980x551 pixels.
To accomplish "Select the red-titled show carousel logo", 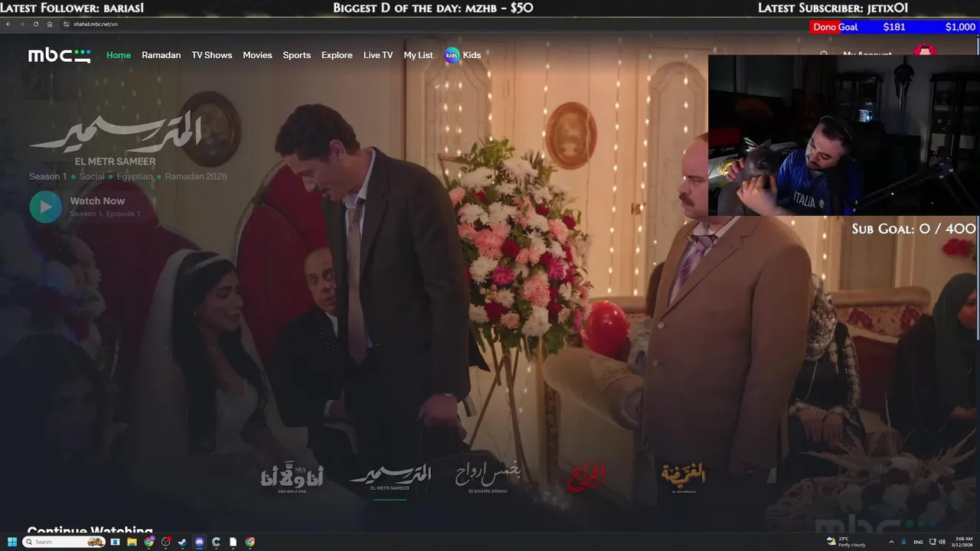I will pos(586,477).
